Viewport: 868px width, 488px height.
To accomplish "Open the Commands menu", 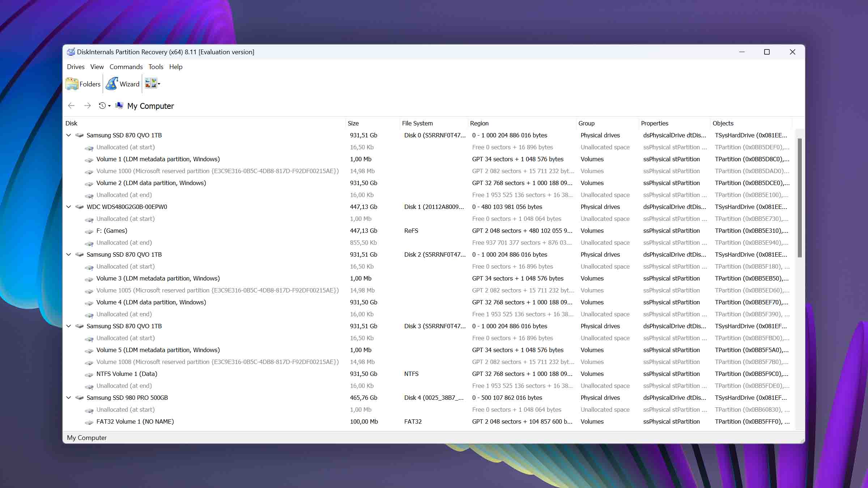I will pos(126,67).
